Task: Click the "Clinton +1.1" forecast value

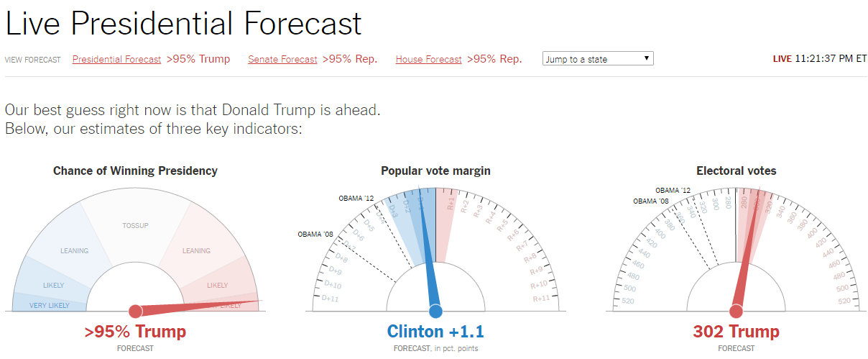Action: tap(435, 332)
